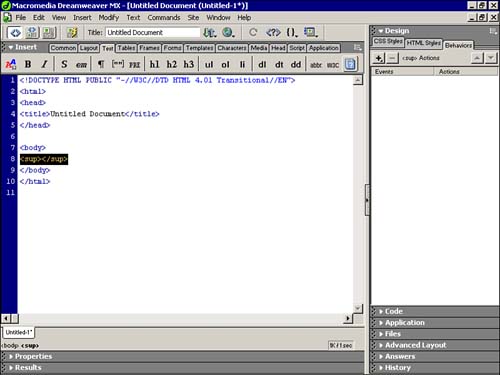The height and width of the screenshot is (375, 500).
Task: Insert List Item li icon
Action: [242, 65]
